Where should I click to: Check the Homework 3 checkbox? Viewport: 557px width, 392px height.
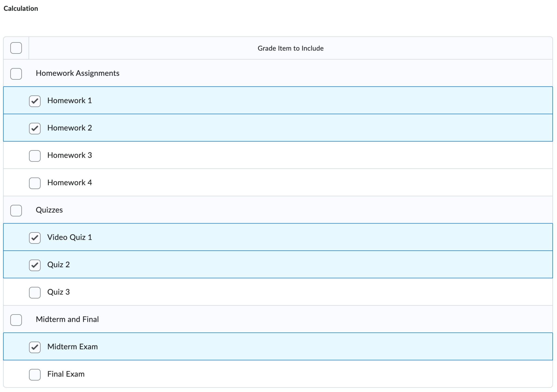[x=35, y=156]
